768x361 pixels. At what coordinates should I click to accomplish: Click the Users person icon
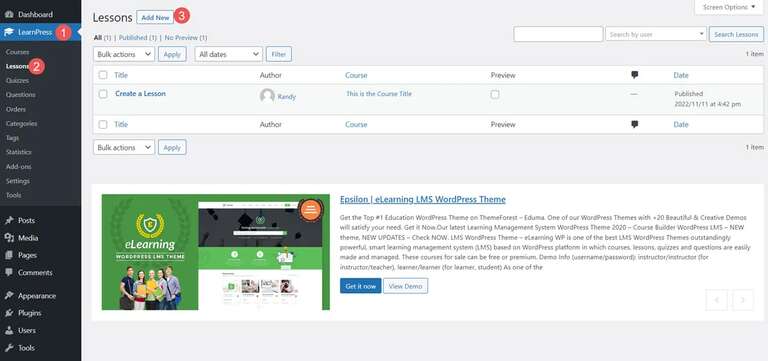pyautogui.click(x=9, y=331)
